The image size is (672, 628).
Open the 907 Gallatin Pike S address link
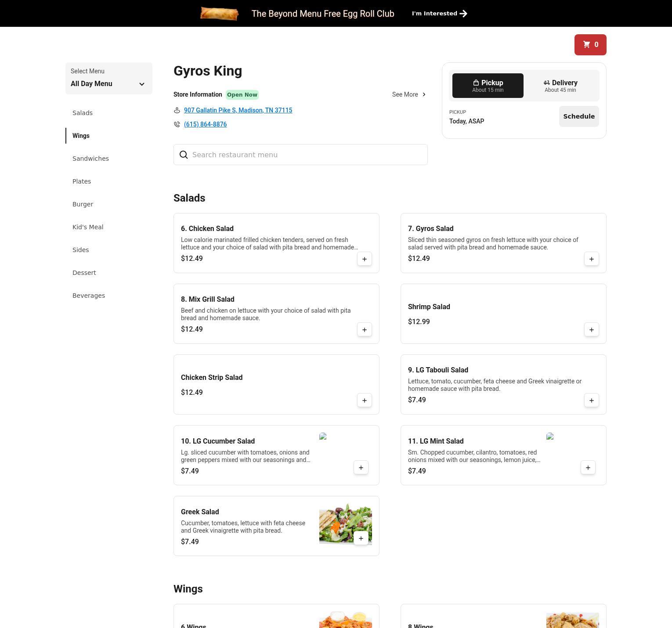coord(238,110)
